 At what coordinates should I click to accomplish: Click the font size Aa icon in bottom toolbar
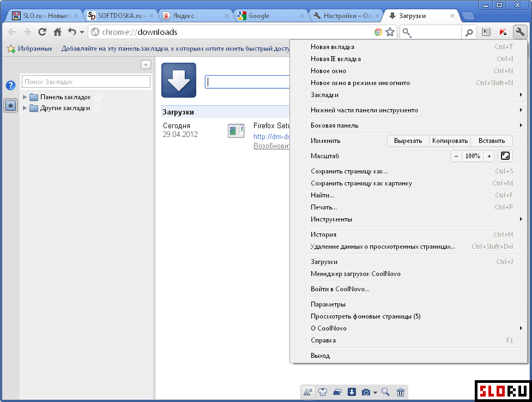(308, 393)
